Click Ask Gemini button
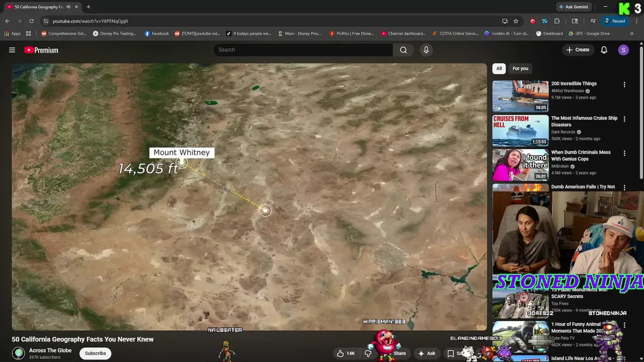Image resolution: width=644 pixels, height=362 pixels. [x=574, y=7]
